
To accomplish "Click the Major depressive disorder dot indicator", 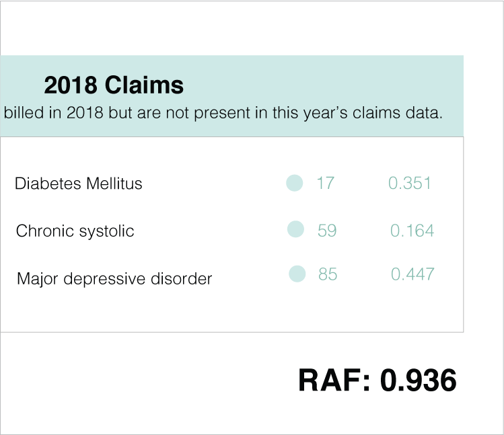I will click(297, 274).
